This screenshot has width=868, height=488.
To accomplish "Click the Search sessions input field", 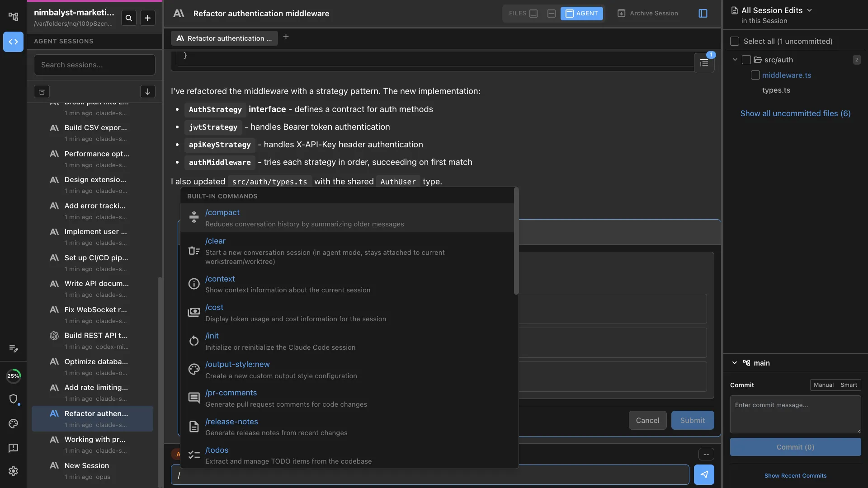I will [x=94, y=65].
